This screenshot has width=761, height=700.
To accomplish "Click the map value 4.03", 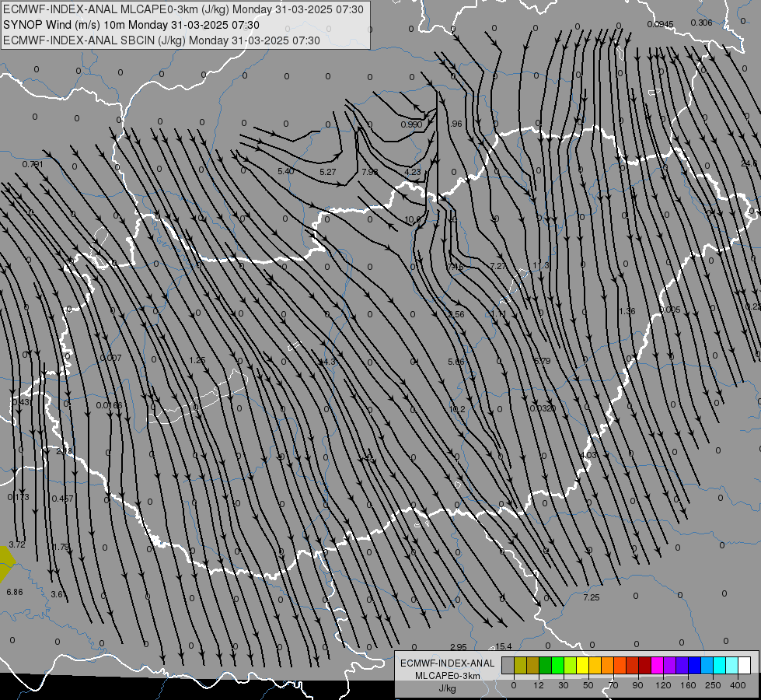I will pos(588,455).
